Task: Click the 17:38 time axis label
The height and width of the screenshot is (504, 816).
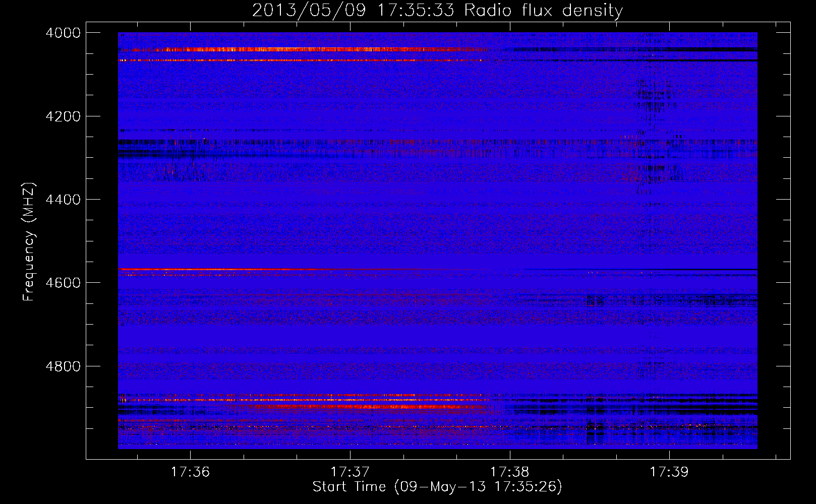Action: click(x=509, y=472)
